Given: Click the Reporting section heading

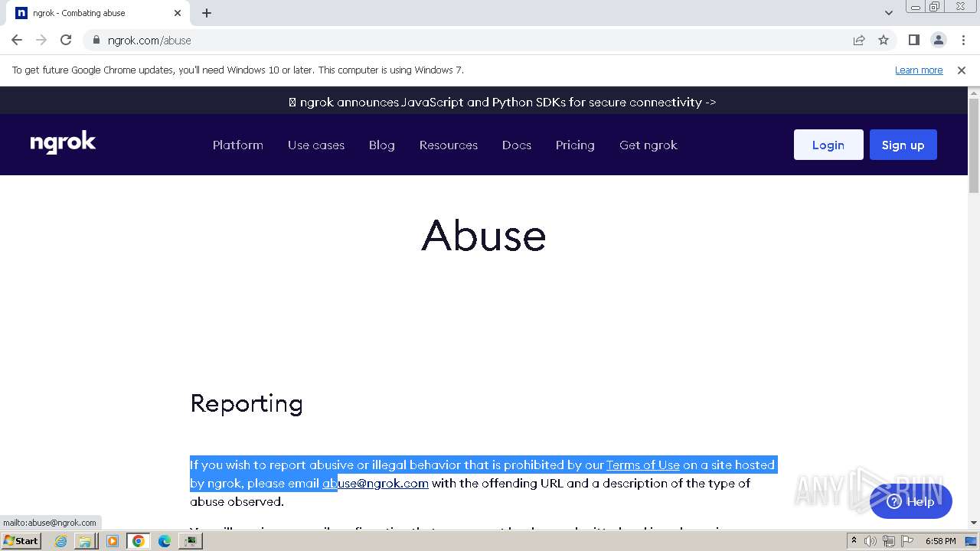Looking at the screenshot, I should click(247, 403).
